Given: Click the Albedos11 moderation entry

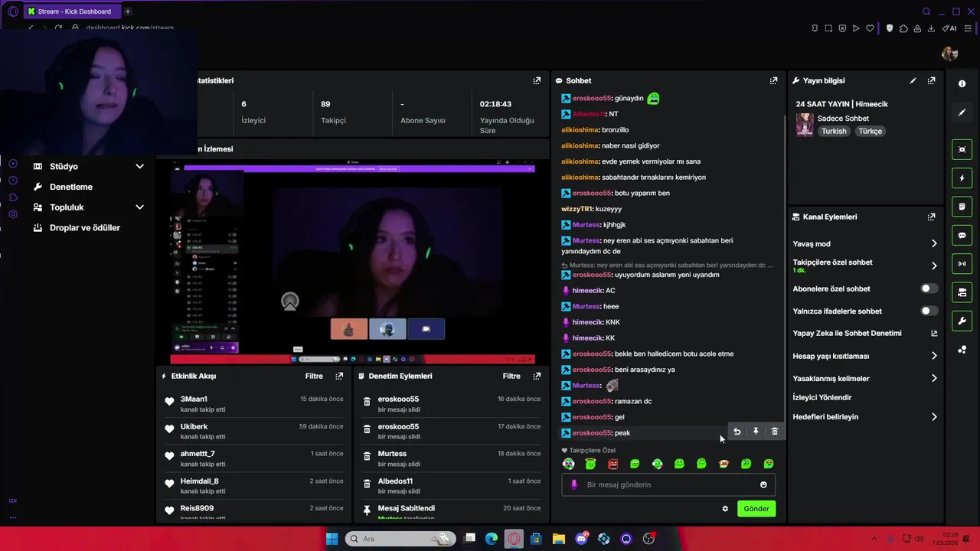Looking at the screenshot, I should 452,485.
